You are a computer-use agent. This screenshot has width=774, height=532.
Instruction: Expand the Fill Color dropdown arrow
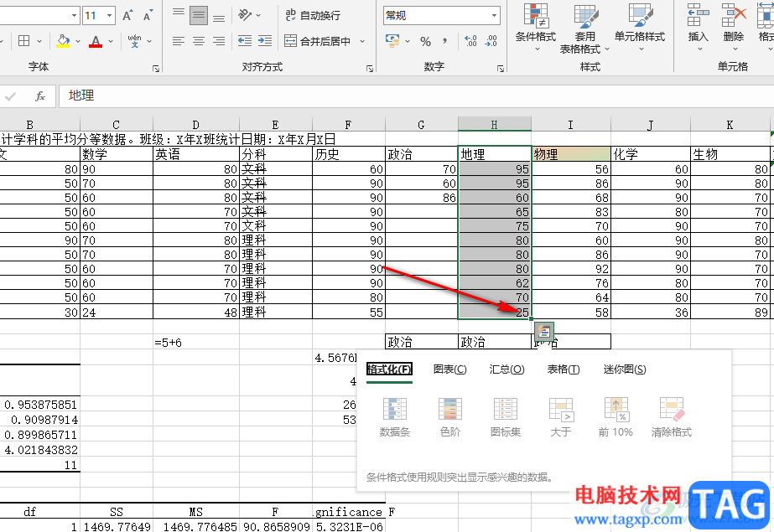pyautogui.click(x=78, y=41)
